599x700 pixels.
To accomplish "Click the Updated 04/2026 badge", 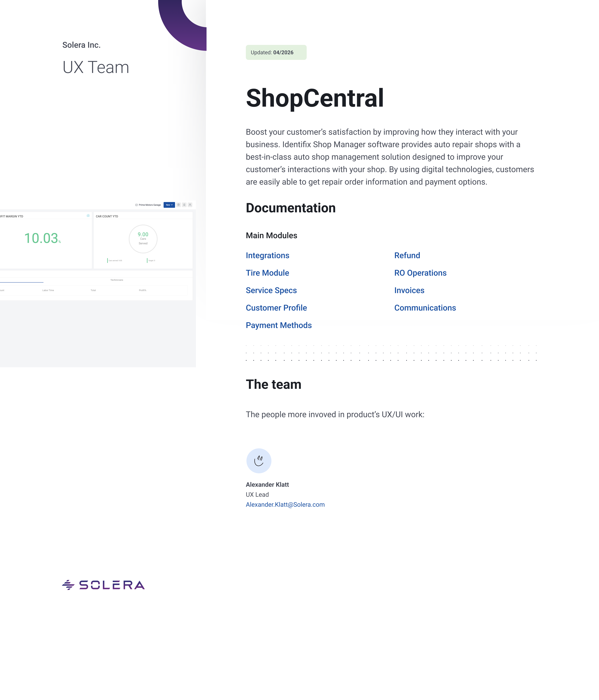I will (276, 52).
